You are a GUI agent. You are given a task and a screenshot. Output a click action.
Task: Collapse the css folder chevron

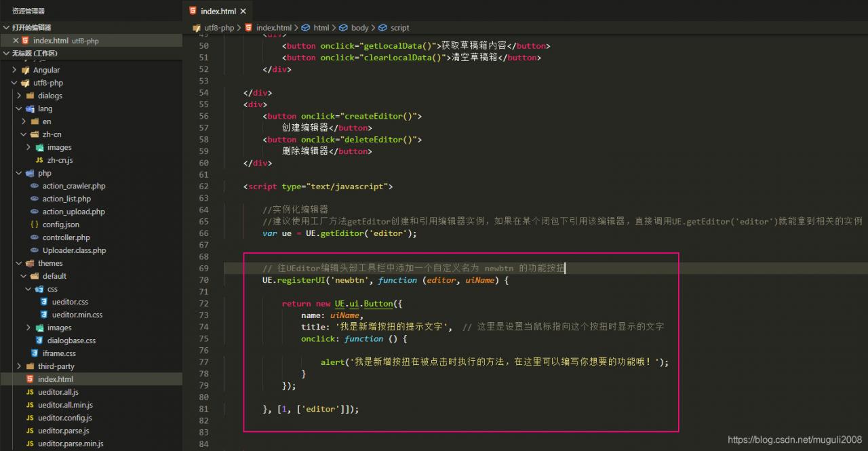pyautogui.click(x=29, y=289)
